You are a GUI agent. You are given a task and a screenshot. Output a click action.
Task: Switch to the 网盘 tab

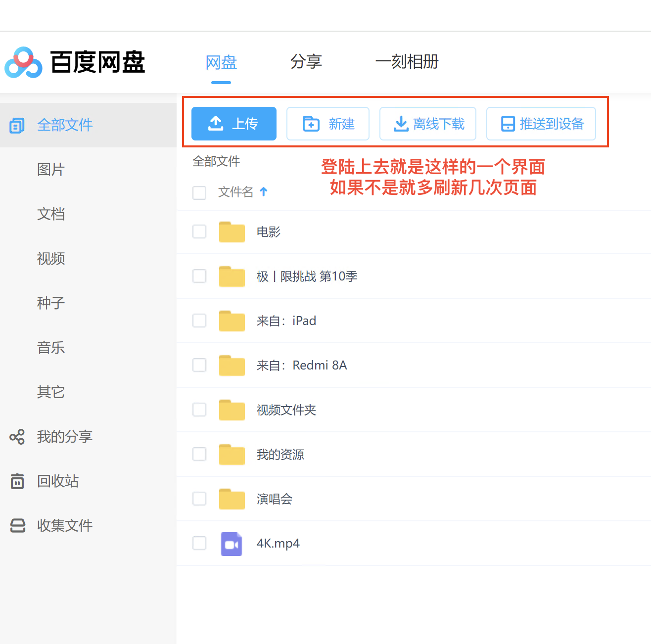click(221, 62)
